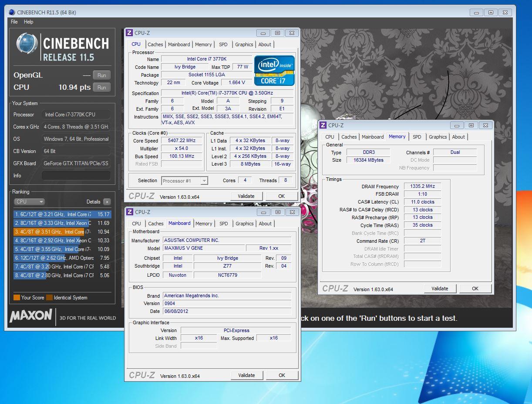Click CAS# Latency value 11.0 clocks
Viewport: 532px width, 404px height.
click(x=422, y=202)
